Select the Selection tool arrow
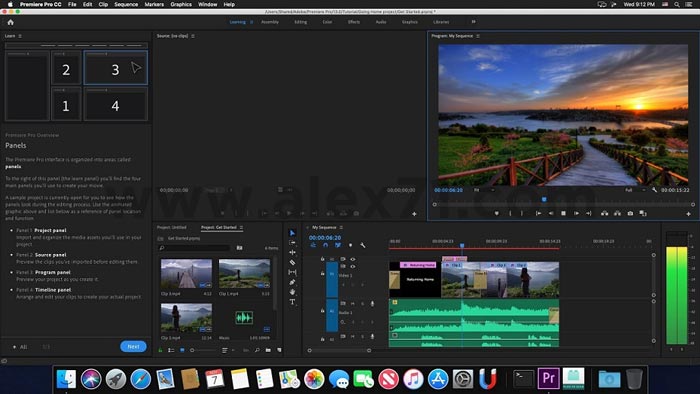700x394 pixels. (292, 233)
